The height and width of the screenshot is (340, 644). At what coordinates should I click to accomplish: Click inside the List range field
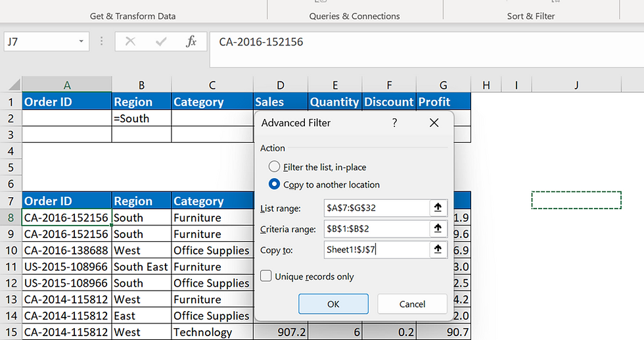tap(376, 208)
